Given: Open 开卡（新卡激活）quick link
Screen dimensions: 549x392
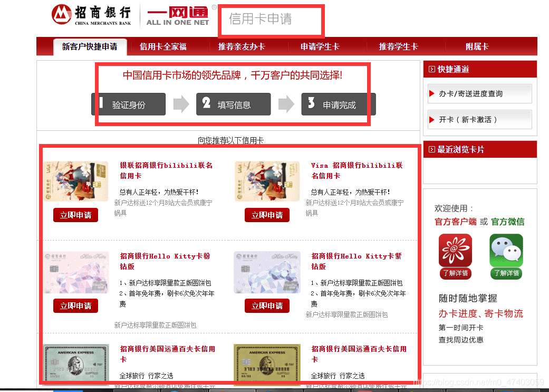Looking at the screenshot, I should pos(480,119).
